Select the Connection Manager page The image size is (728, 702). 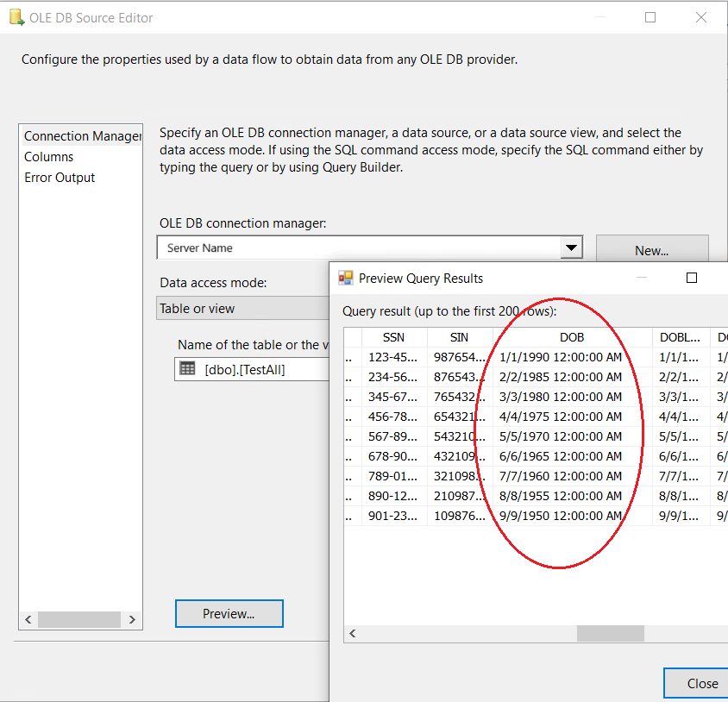click(81, 136)
